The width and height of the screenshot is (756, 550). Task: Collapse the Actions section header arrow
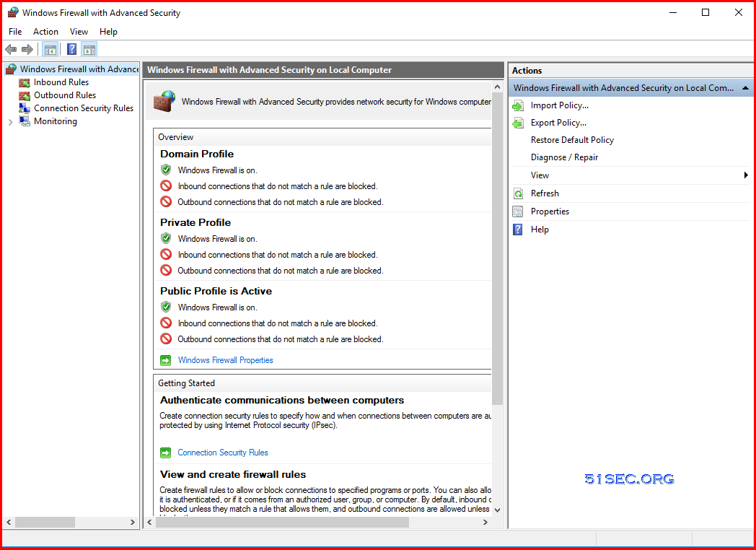pos(745,88)
